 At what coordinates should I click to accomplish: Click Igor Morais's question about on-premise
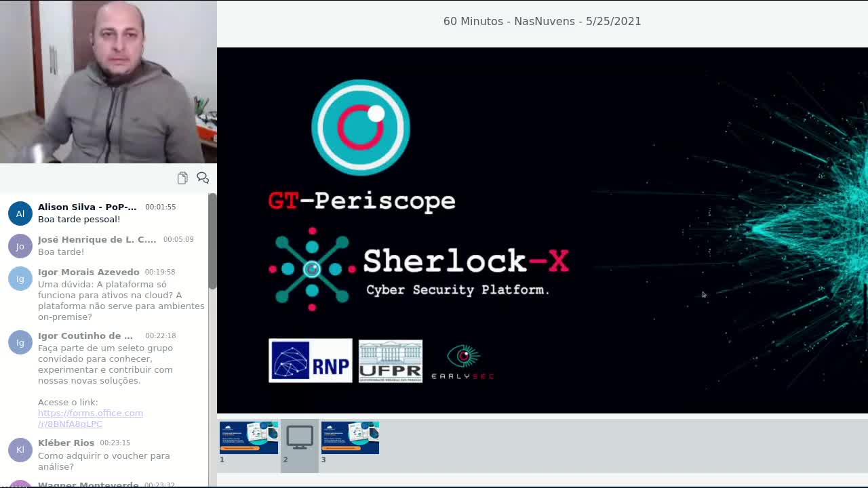(121, 300)
